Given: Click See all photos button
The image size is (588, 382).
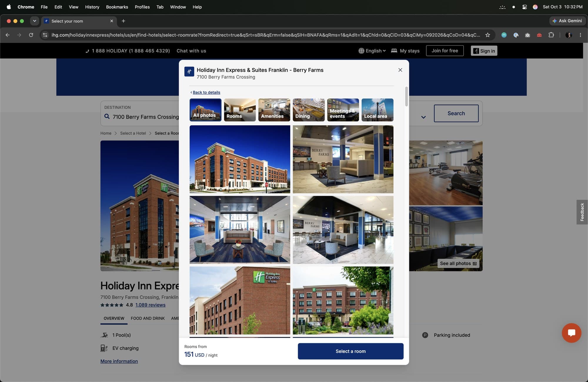Looking at the screenshot, I should [458, 263].
